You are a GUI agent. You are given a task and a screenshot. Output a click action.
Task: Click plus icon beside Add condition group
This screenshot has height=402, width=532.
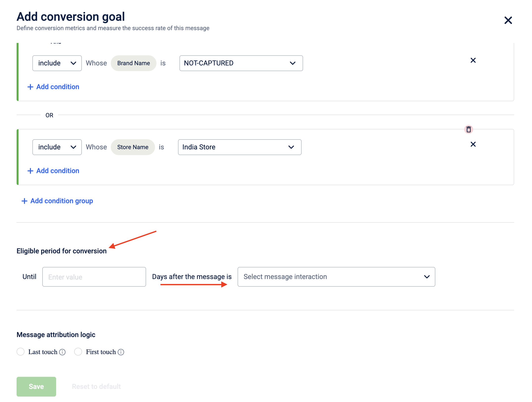pos(24,201)
